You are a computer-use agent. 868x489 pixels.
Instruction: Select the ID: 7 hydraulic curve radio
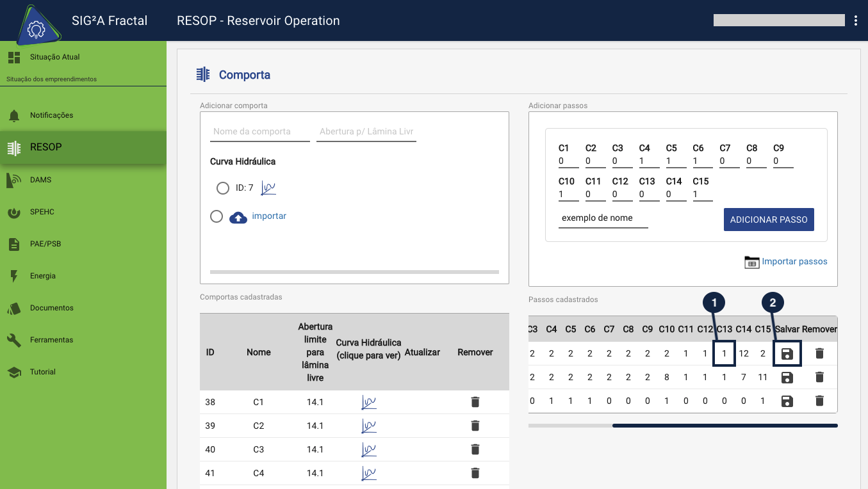coord(222,188)
